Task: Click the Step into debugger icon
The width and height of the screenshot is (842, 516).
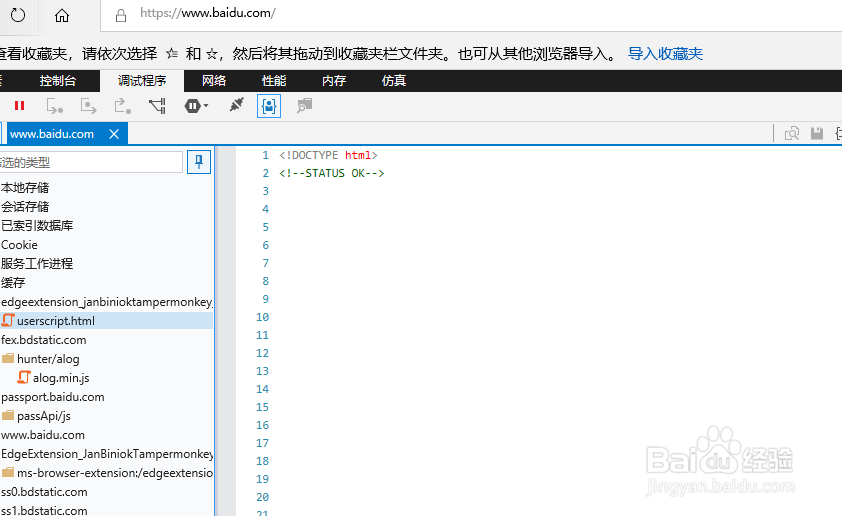Action: coord(54,106)
